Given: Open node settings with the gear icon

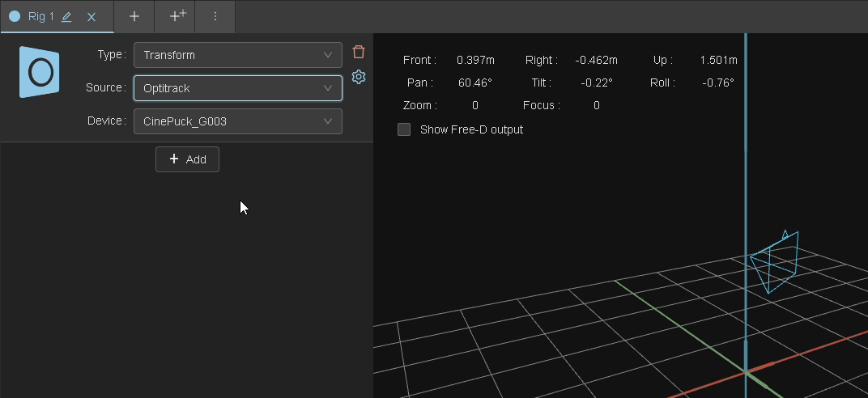Looking at the screenshot, I should tap(359, 77).
